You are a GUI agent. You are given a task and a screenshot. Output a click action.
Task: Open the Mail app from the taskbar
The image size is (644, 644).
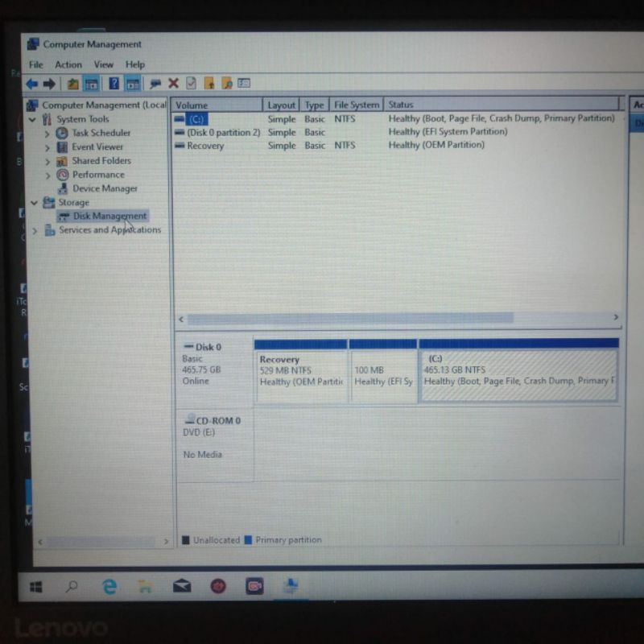coord(182,586)
